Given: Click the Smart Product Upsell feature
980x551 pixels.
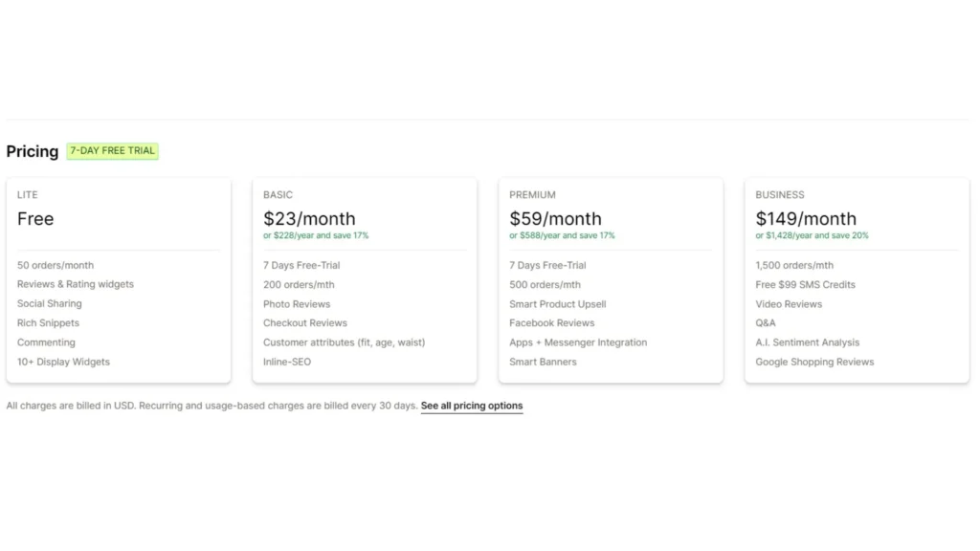Looking at the screenshot, I should click(x=557, y=304).
